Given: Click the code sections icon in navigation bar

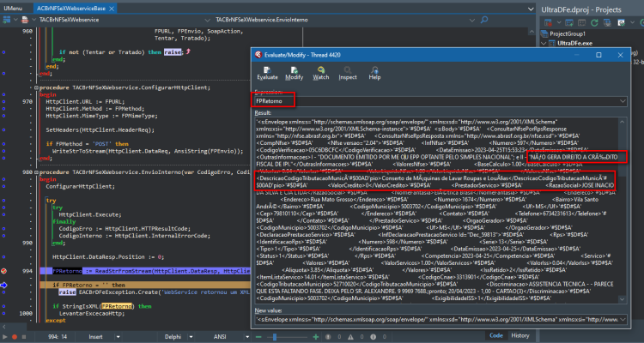Looking at the screenshot, I should pos(6,19).
